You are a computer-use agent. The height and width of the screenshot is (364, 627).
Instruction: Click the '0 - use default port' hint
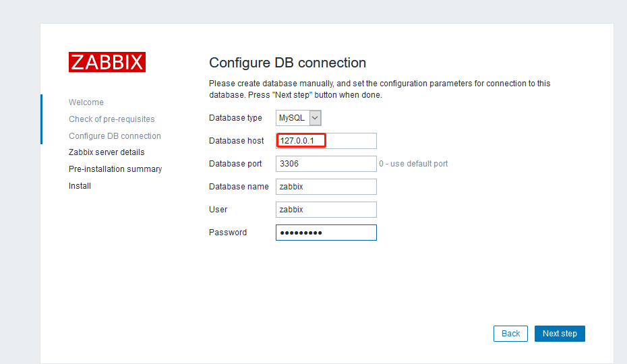click(x=413, y=164)
